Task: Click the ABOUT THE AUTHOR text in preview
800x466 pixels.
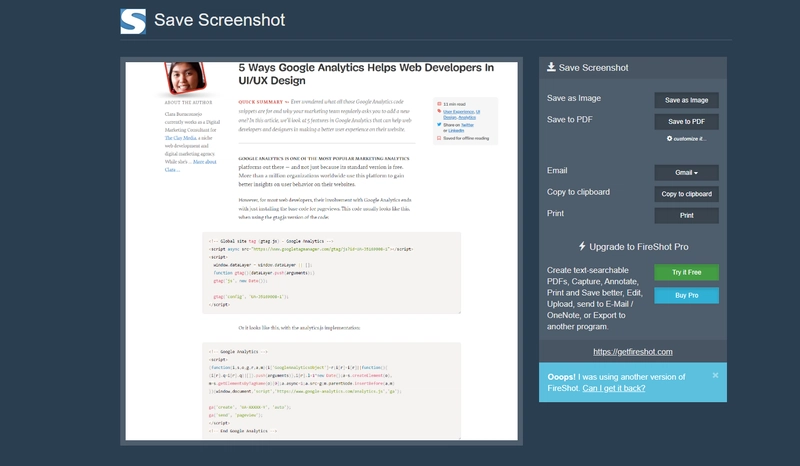Action: [188, 103]
